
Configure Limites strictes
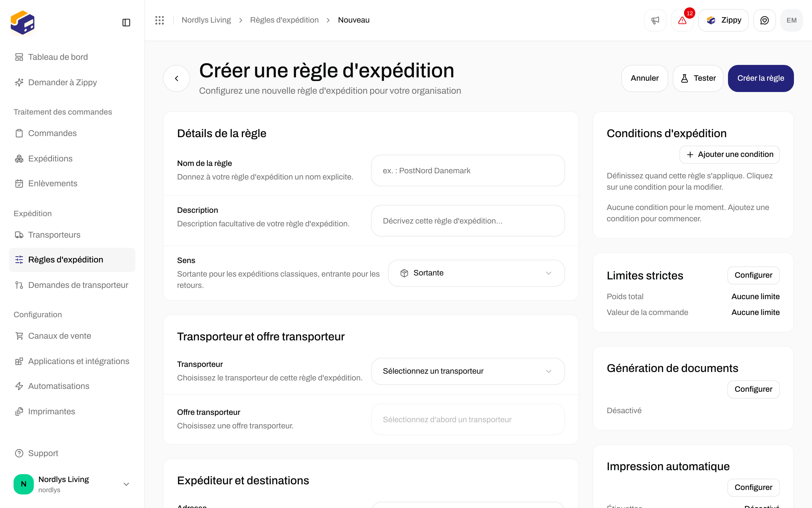click(753, 275)
